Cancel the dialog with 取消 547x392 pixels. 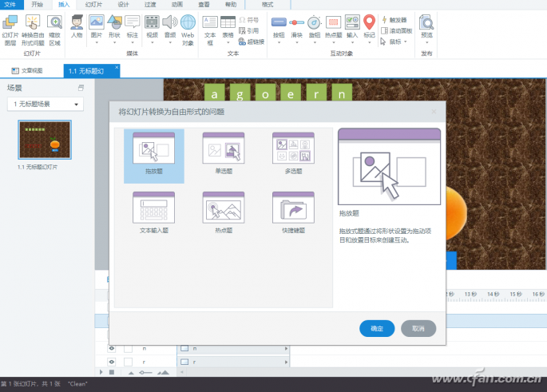pos(418,328)
